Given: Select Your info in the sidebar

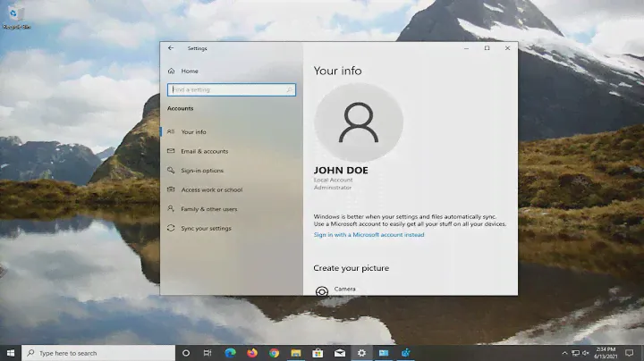Looking at the screenshot, I should 193,131.
